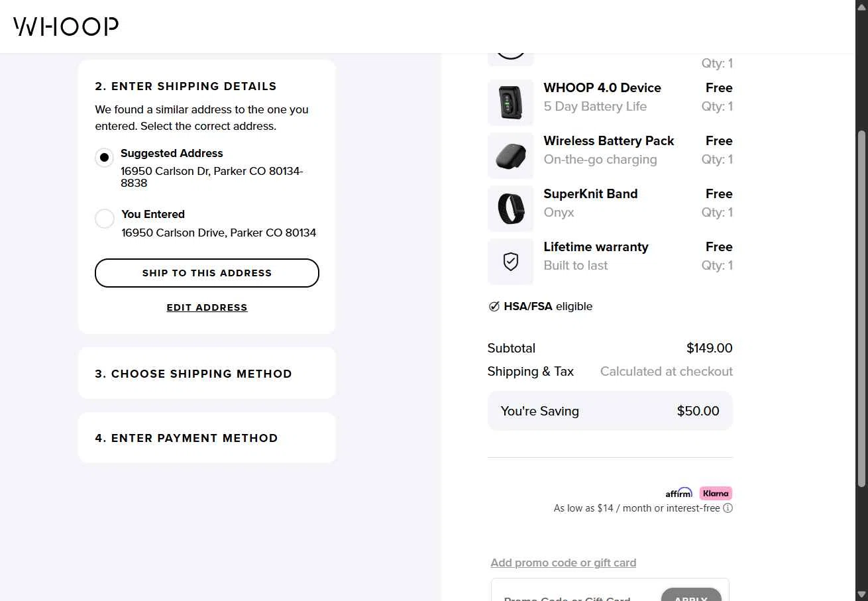Click the Promo Code or Gift Card field
The image size is (868, 601).
point(574,595)
